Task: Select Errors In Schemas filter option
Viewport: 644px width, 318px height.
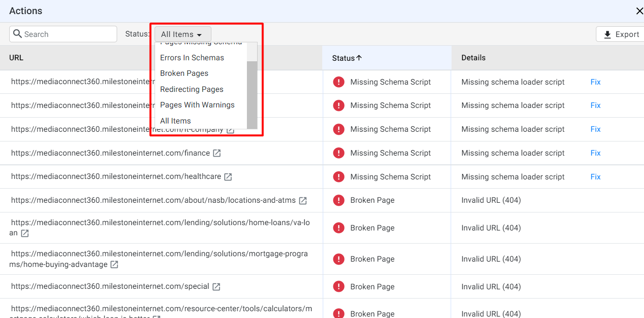Action: [x=192, y=57]
